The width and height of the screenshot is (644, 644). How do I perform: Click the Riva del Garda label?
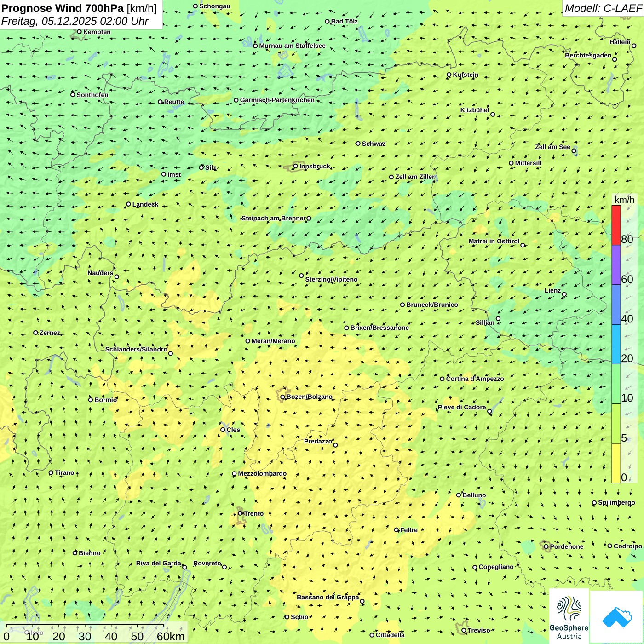coord(159,563)
